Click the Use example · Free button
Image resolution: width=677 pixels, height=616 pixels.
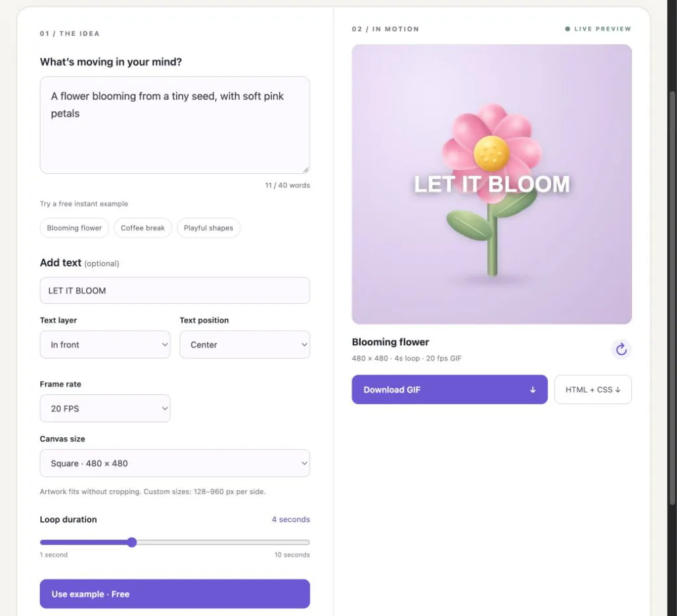(175, 594)
